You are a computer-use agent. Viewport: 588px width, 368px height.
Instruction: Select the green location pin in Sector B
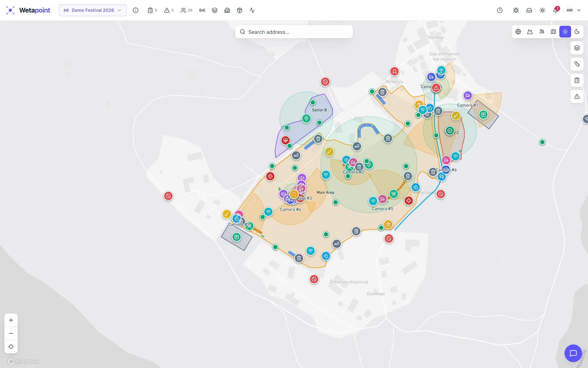tap(306, 118)
